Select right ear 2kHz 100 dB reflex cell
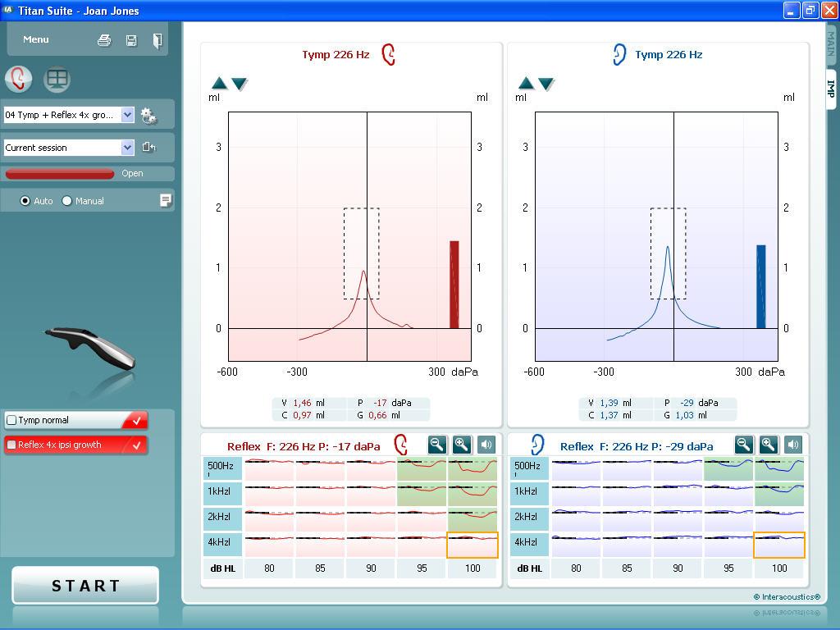 coord(472,519)
